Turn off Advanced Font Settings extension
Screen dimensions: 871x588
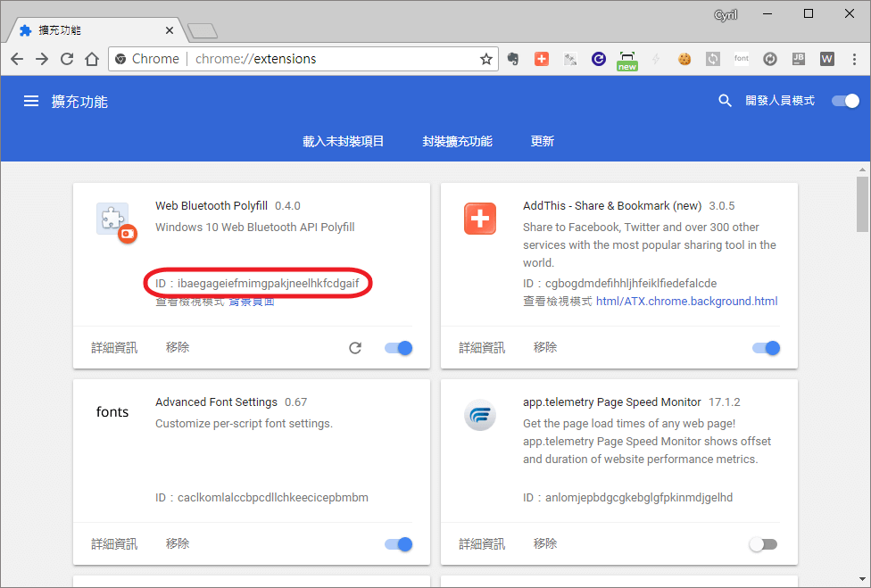[398, 544]
